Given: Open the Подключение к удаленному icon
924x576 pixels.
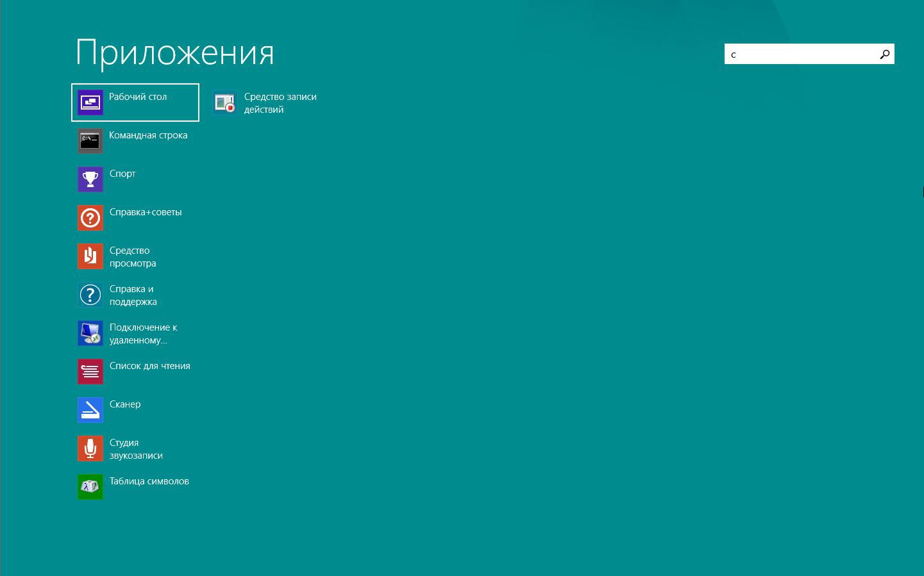Looking at the screenshot, I should [90, 333].
